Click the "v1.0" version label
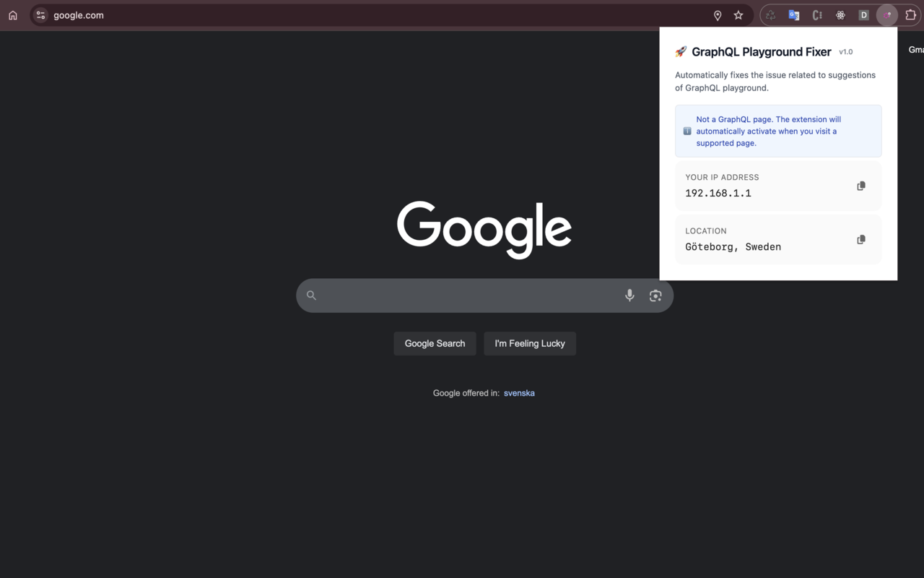924x578 pixels. click(x=845, y=52)
